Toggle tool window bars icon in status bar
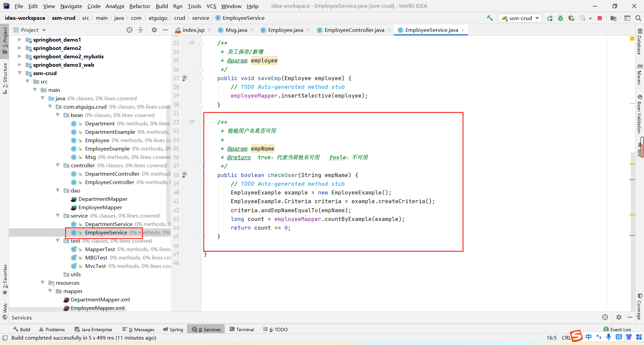644x345 pixels. click(x=5, y=338)
